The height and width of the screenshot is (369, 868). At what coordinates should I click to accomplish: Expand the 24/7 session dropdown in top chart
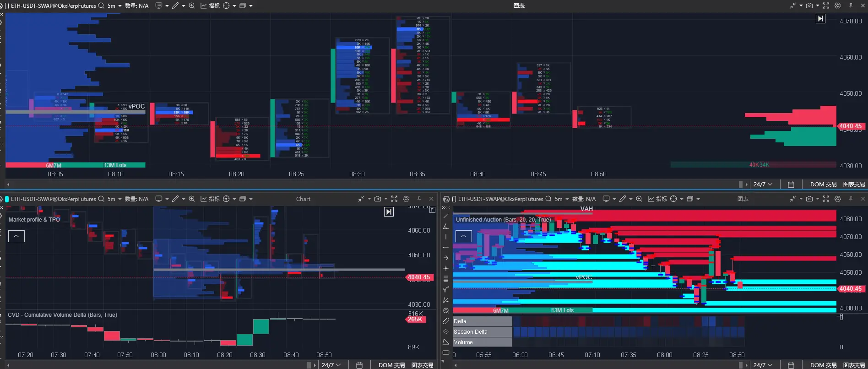763,184
